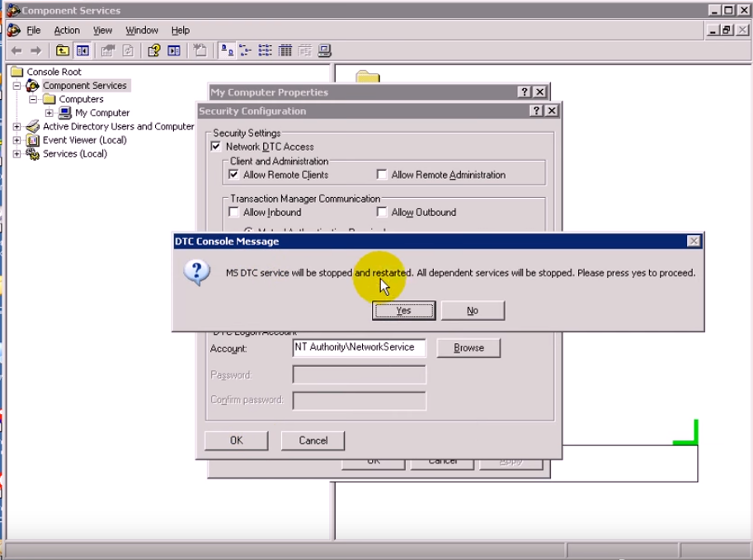Collapse the Computers tree node
Image resolution: width=753 pixels, height=560 pixels.
tap(33, 100)
